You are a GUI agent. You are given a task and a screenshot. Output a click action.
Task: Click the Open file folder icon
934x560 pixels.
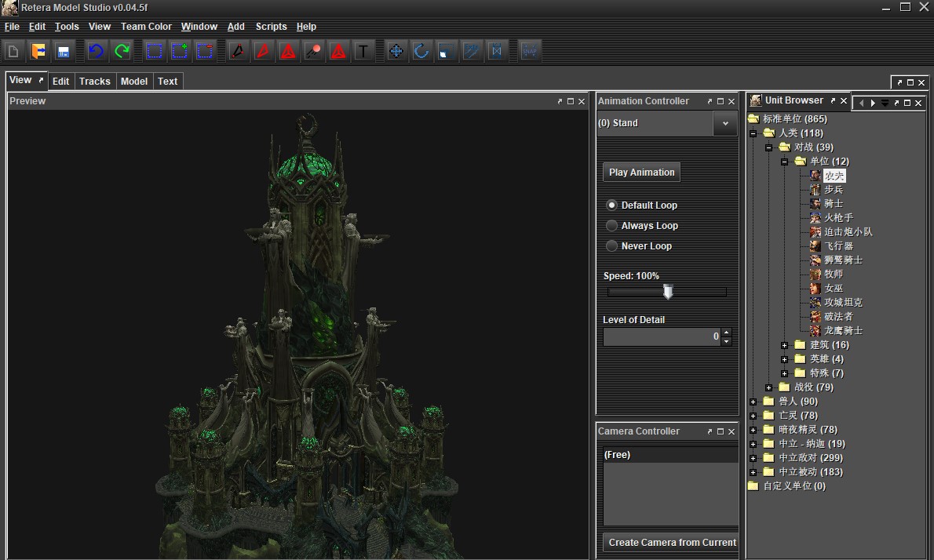(x=38, y=51)
